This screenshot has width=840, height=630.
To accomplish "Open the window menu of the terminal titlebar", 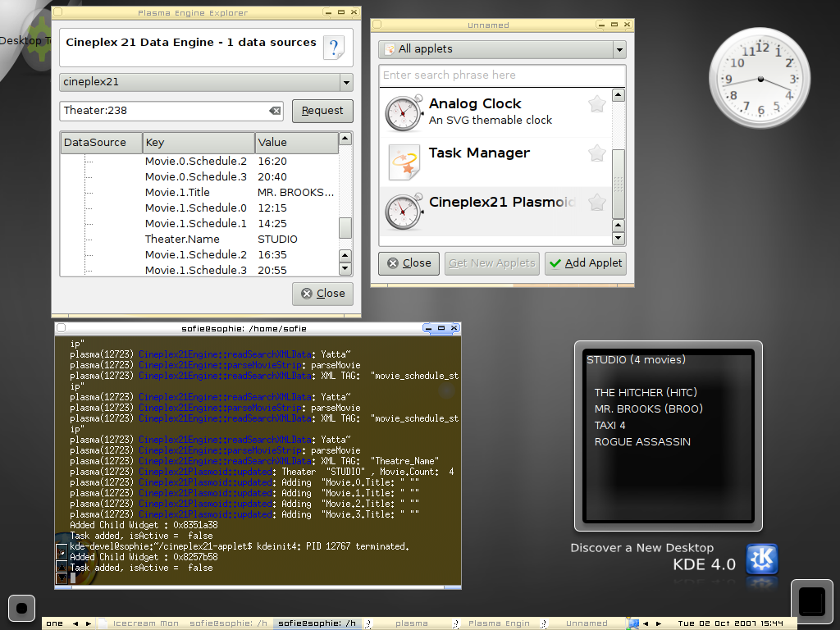I will (61, 328).
